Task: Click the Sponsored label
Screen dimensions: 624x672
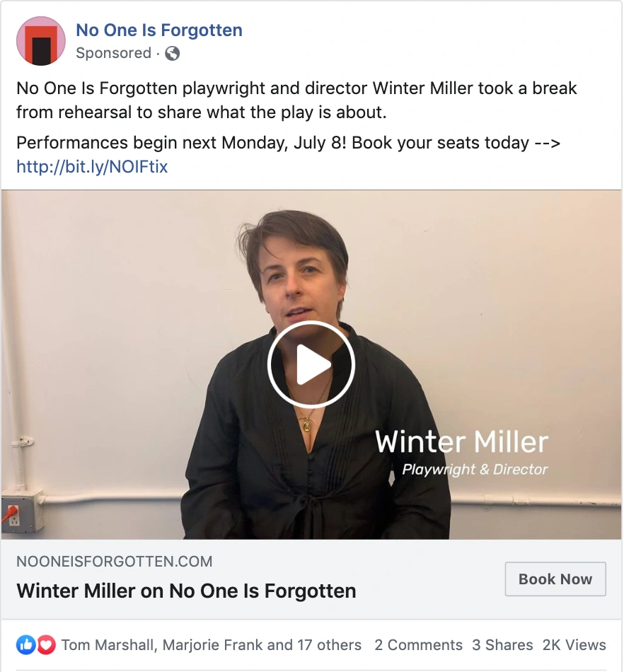Action: tap(114, 53)
